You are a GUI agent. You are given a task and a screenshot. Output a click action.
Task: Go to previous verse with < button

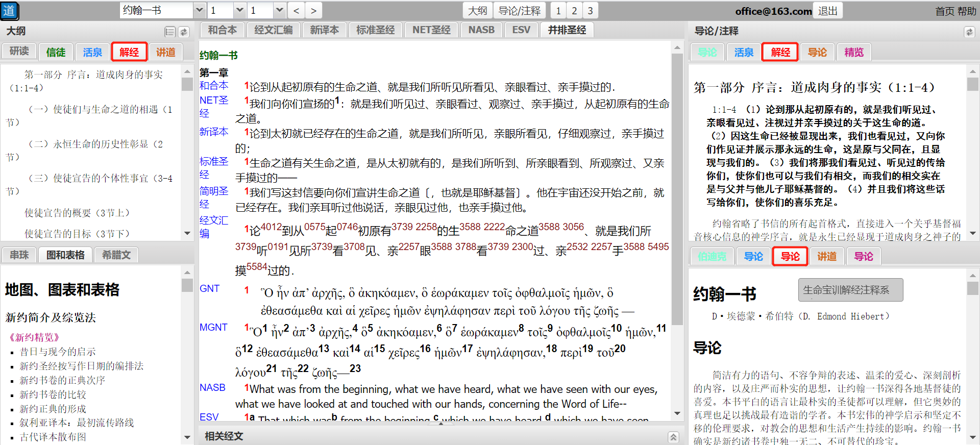297,11
